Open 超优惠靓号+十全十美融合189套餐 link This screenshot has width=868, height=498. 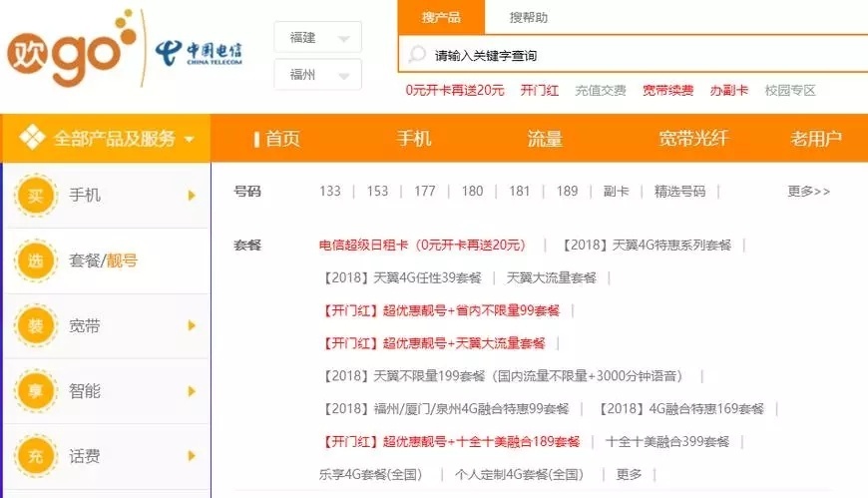coord(450,441)
